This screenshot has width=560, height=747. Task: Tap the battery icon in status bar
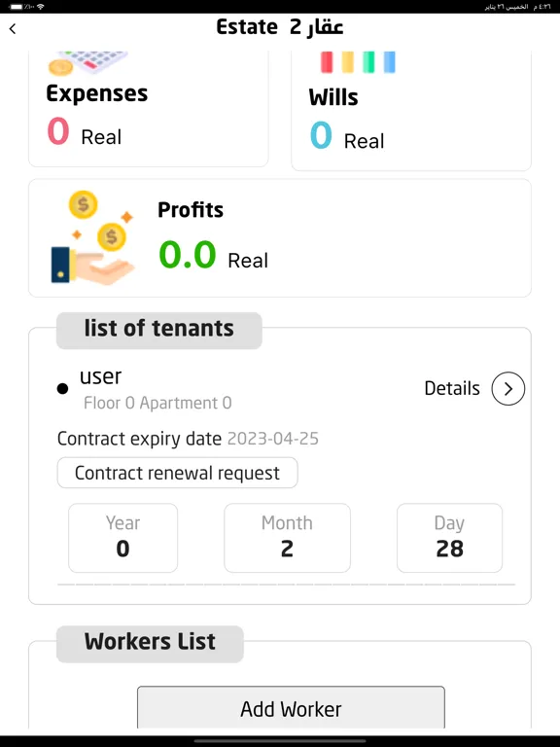pyautogui.click(x=16, y=7)
